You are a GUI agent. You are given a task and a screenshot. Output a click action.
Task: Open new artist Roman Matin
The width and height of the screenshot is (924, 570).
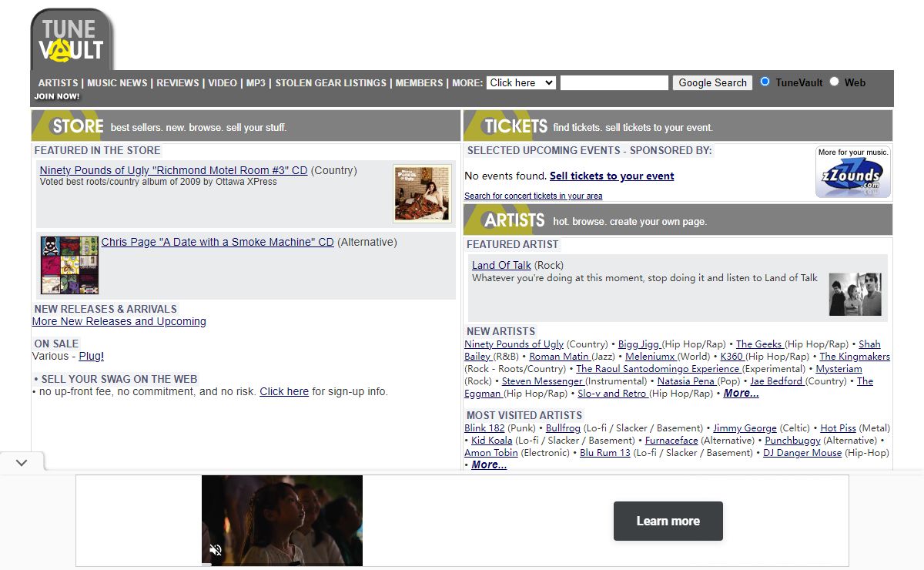(x=560, y=357)
